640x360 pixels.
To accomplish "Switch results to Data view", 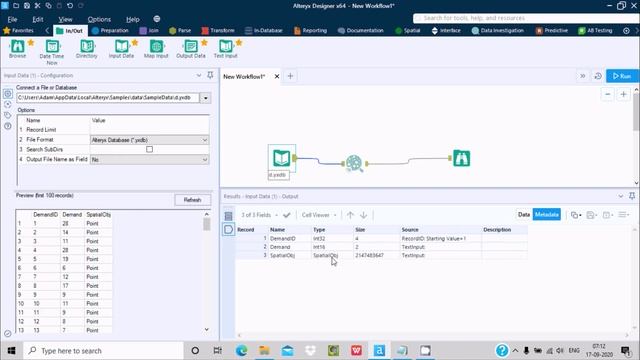I will coord(524,215).
